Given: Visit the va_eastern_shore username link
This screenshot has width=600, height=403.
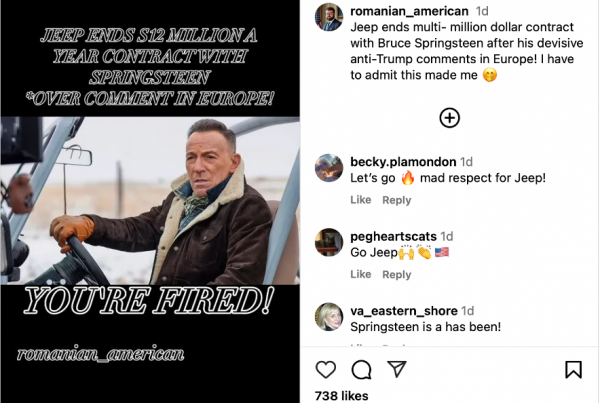Looking at the screenshot, I should click(404, 311).
